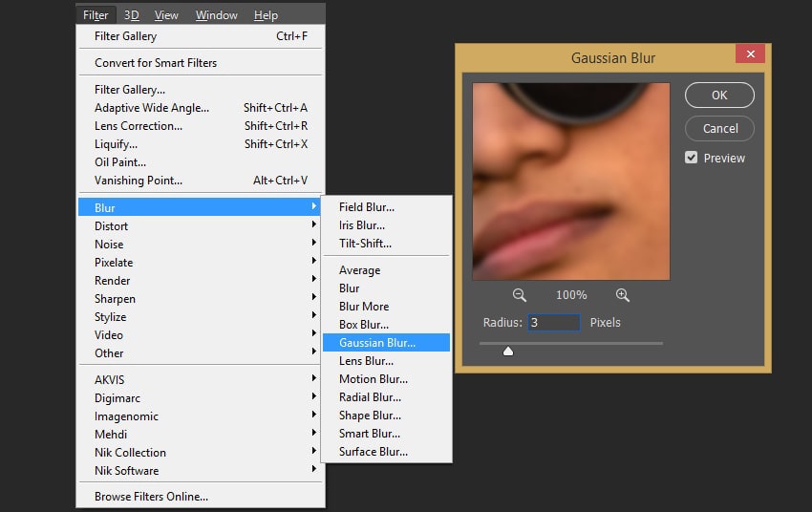
Task: Open the Window menu
Action: 217,15
